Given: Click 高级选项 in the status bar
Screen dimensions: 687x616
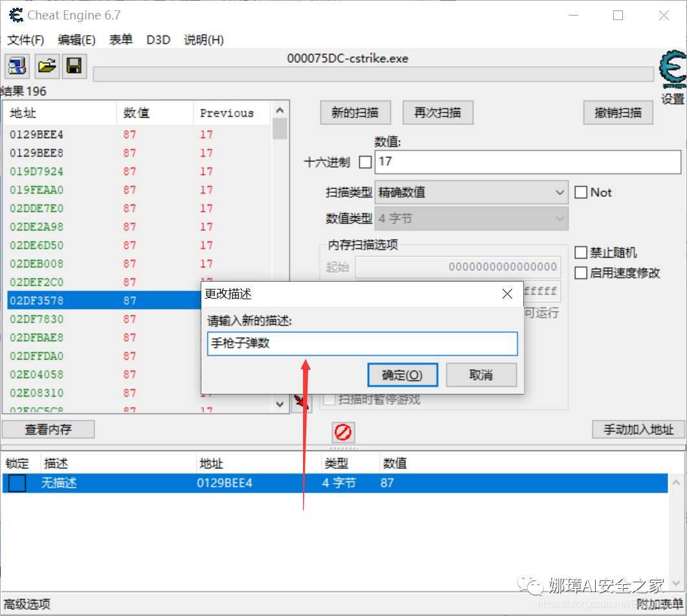Looking at the screenshot, I should coord(27,604).
